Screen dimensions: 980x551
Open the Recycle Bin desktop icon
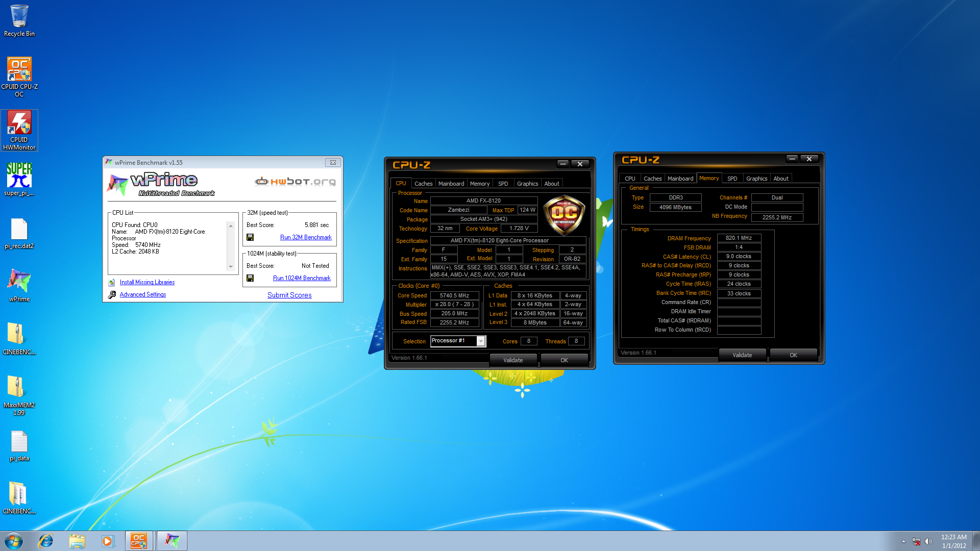[19, 20]
